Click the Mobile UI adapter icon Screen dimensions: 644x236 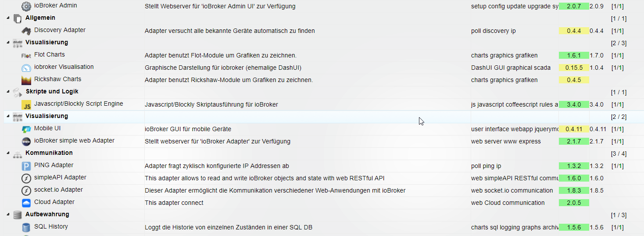coord(26,129)
